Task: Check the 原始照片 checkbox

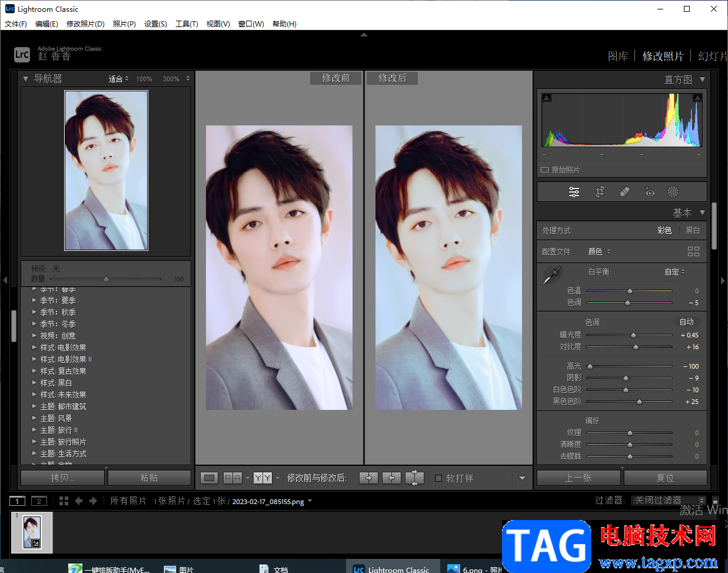Action: click(x=544, y=170)
